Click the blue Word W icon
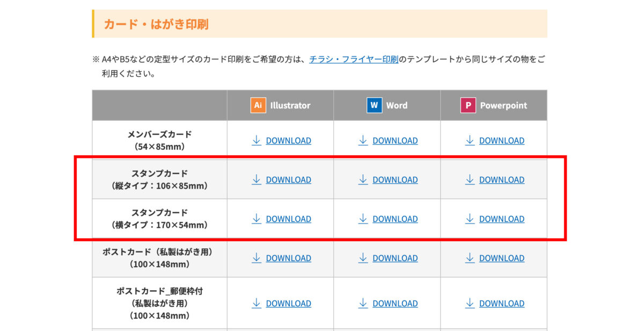Image resolution: width=644 pixels, height=331 pixels. click(374, 105)
